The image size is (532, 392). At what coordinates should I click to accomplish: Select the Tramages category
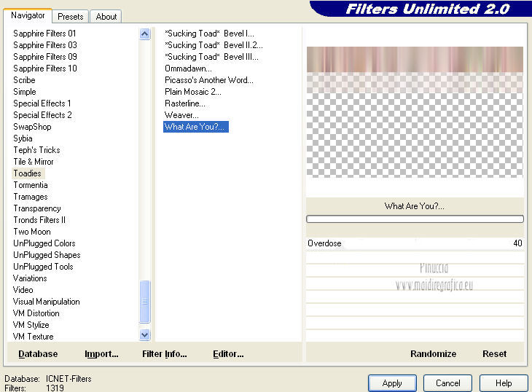click(x=31, y=197)
